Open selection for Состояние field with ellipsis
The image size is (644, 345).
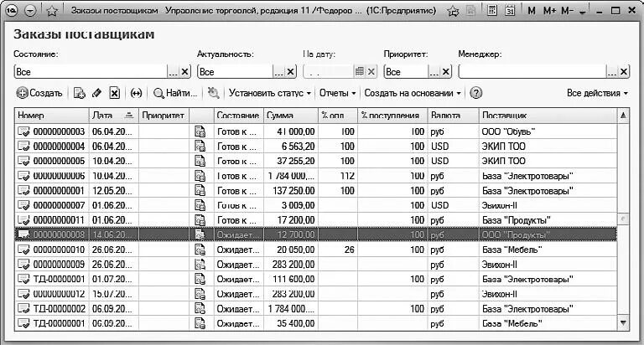174,72
